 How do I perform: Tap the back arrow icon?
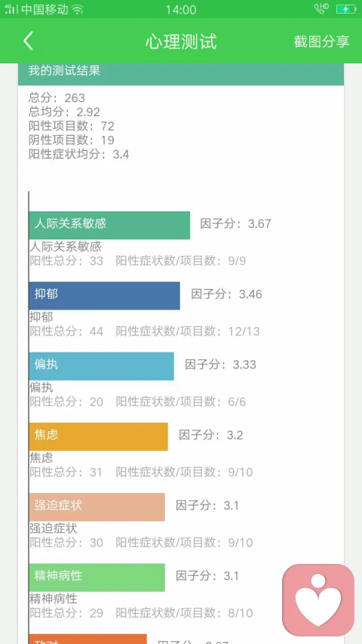pos(28,42)
